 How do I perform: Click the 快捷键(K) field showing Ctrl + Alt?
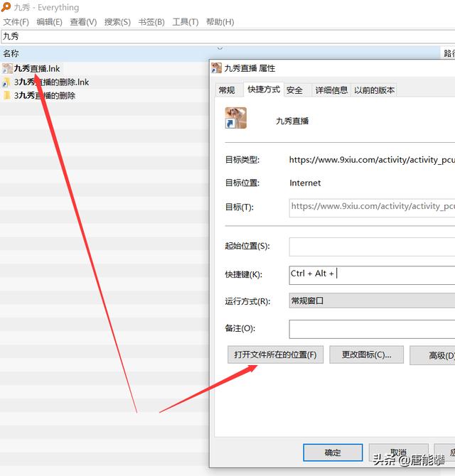372,275
